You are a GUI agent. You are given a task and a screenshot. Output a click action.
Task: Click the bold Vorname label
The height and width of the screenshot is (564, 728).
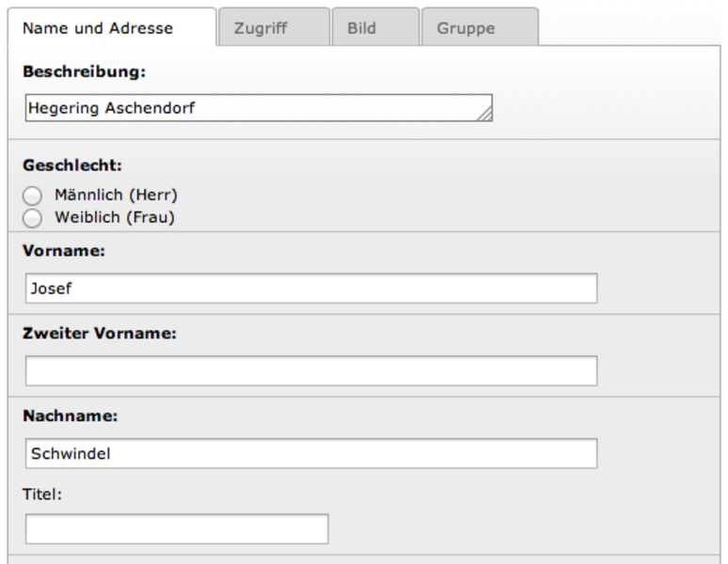click(64, 250)
